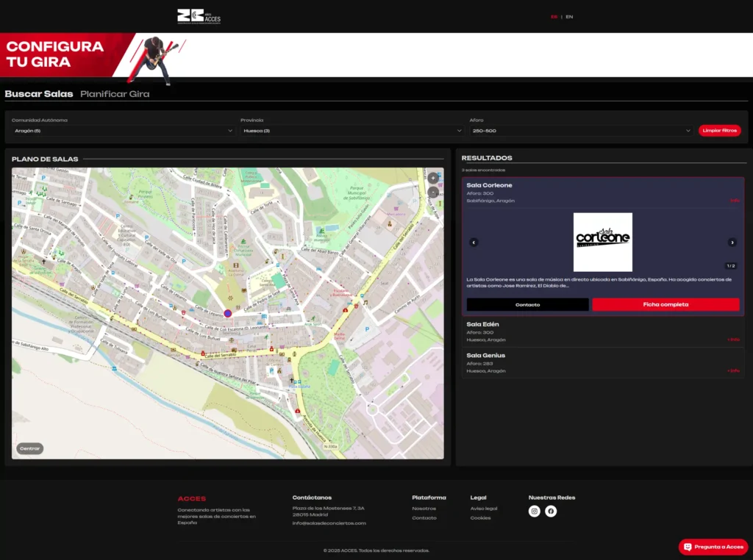This screenshot has height=560, width=753.
Task: Zoom out on the map
Action: tap(433, 192)
